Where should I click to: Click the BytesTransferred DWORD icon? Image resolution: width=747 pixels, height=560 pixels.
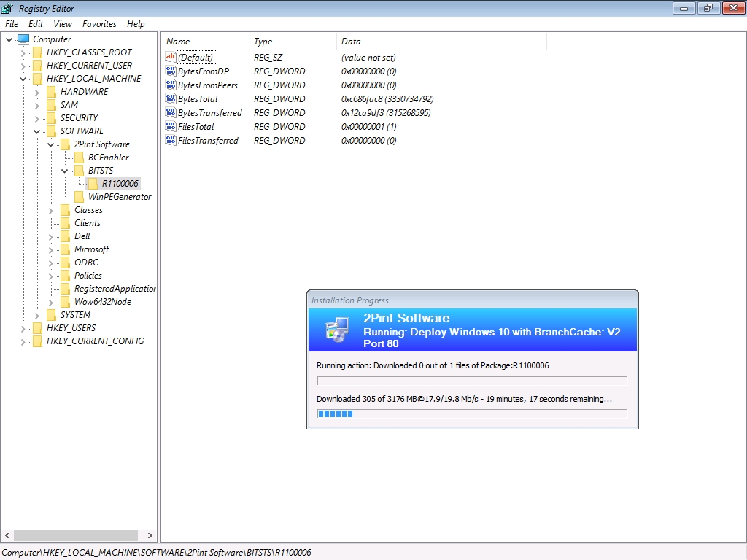pyautogui.click(x=171, y=113)
